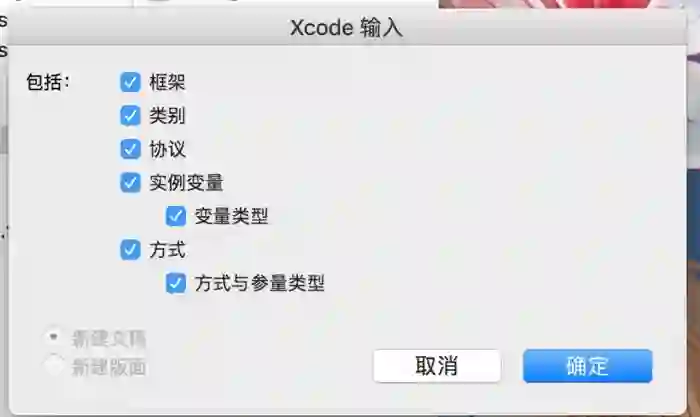Click the Xcode 输入 title bar
The height and width of the screenshot is (417, 700).
click(347, 28)
